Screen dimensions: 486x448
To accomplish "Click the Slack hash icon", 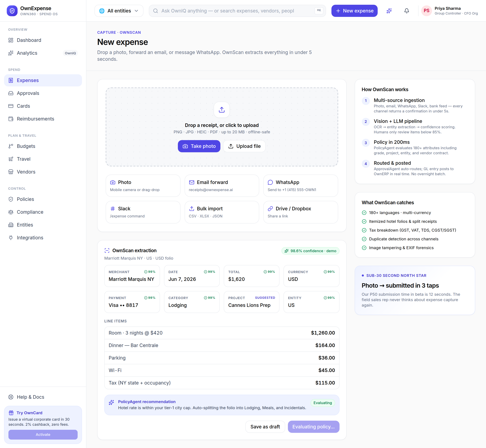I will coord(113,209).
